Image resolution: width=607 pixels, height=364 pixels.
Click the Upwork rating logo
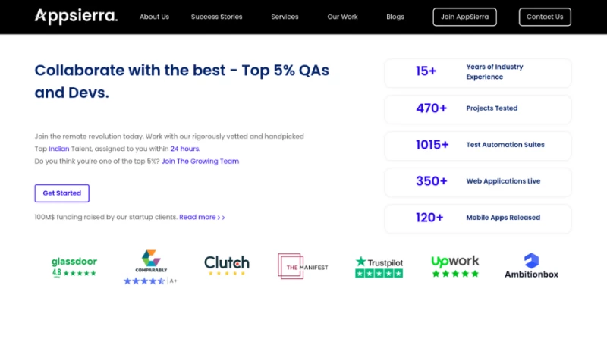pyautogui.click(x=455, y=266)
